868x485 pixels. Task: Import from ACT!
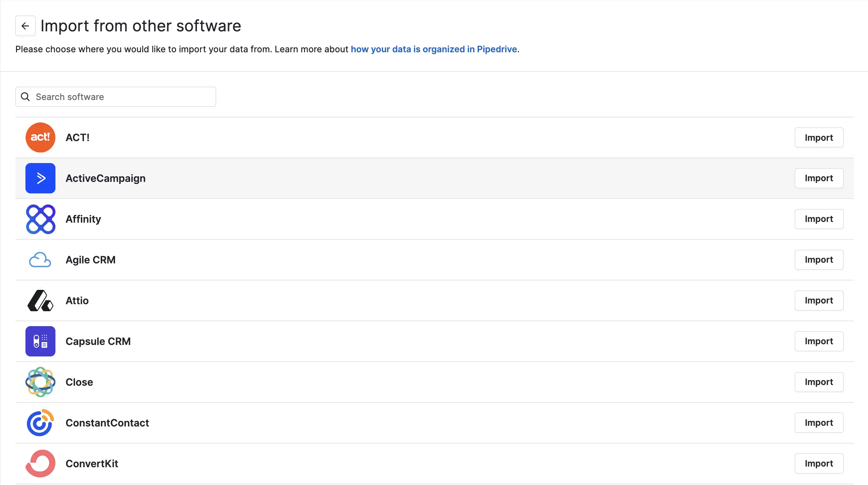[818, 138]
